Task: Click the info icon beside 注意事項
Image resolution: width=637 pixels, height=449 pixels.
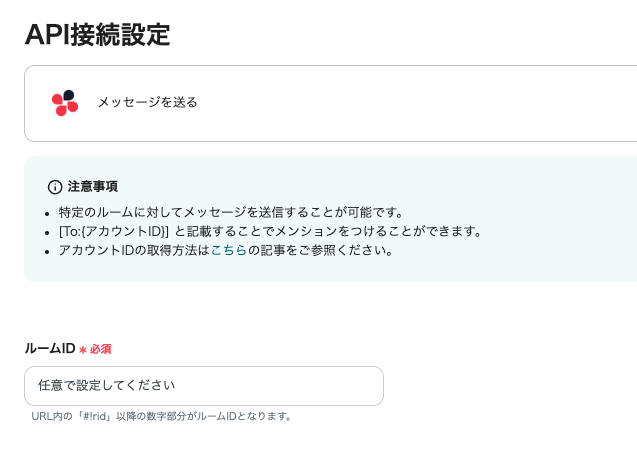Action: click(x=55, y=187)
